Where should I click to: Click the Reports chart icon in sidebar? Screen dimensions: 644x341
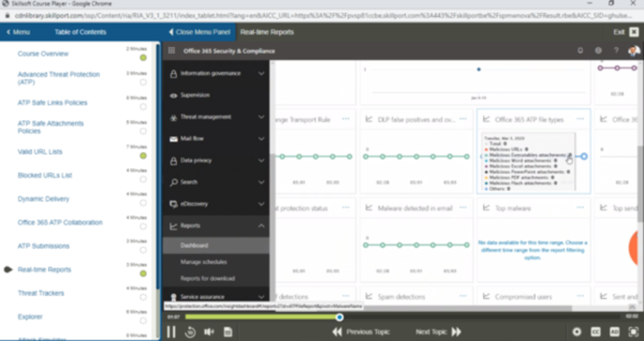(x=173, y=226)
